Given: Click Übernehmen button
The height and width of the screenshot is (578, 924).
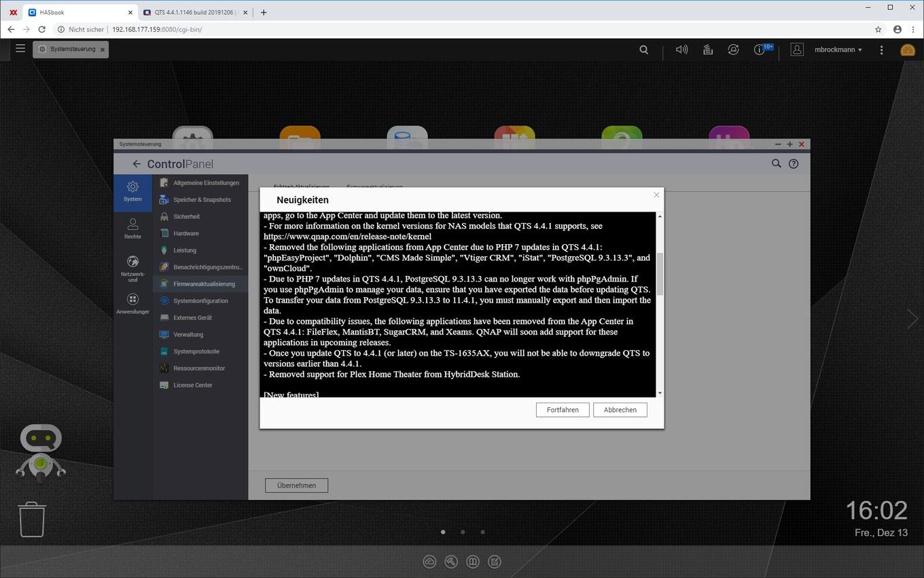Looking at the screenshot, I should click(x=296, y=486).
